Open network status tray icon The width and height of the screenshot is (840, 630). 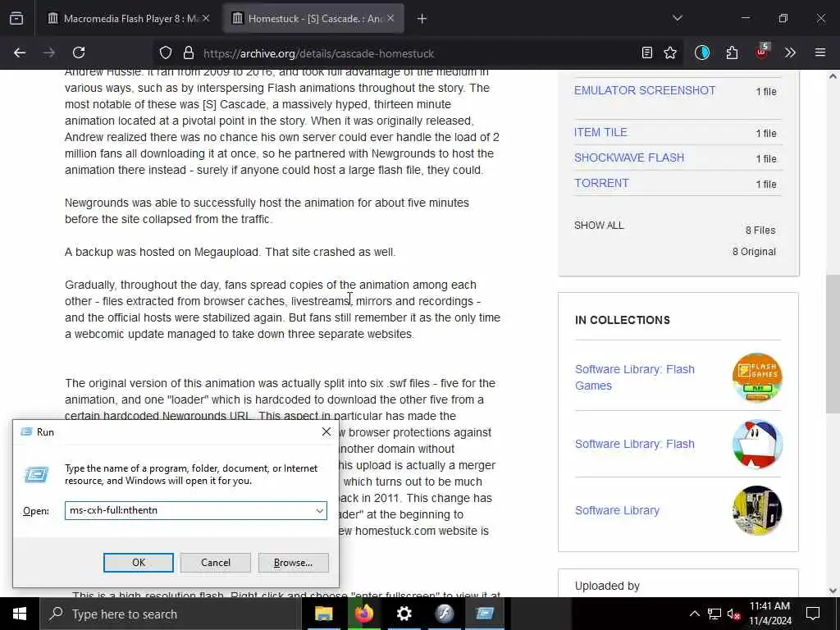[x=714, y=614]
